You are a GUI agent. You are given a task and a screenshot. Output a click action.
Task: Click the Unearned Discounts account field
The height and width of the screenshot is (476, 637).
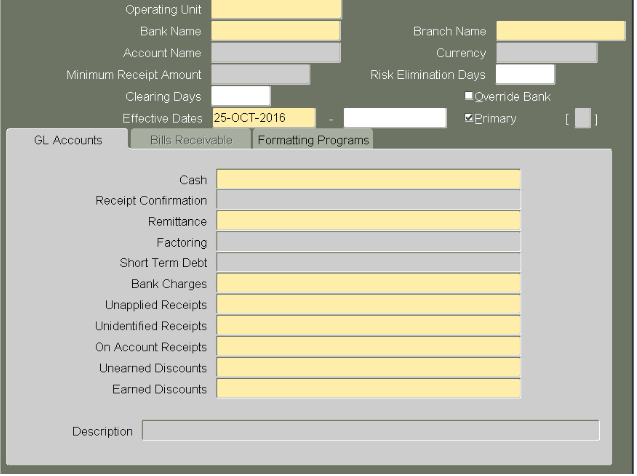368,369
